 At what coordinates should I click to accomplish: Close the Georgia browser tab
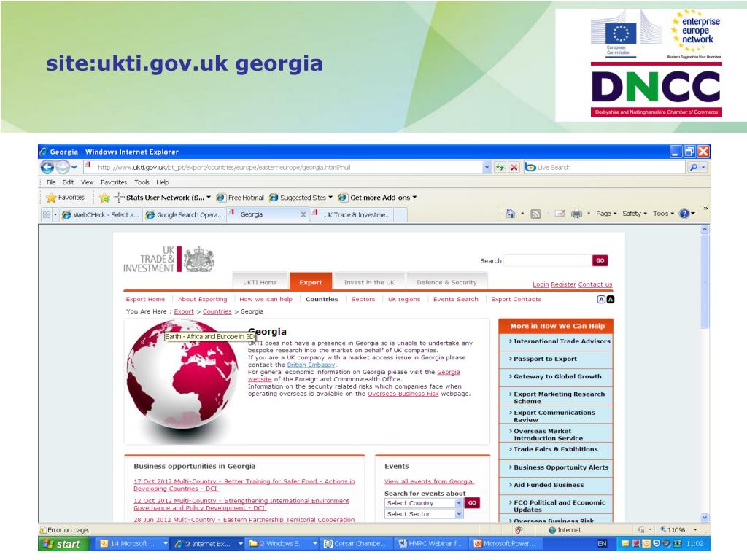click(x=303, y=215)
